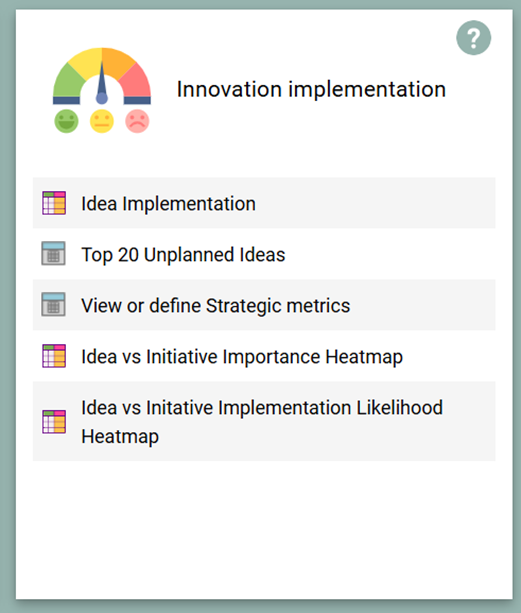Click the yellow segment of the gauge
The height and width of the screenshot is (613, 521).
click(x=88, y=63)
